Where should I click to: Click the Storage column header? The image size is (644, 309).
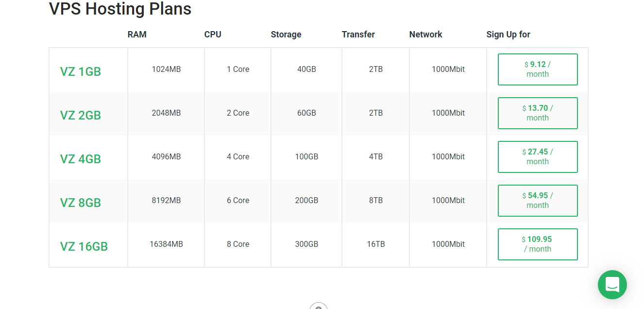coord(286,34)
